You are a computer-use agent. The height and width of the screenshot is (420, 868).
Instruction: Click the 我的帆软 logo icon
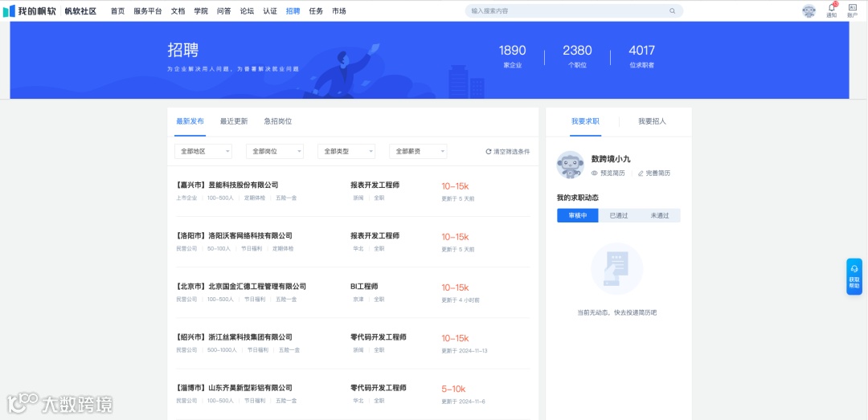(9, 11)
